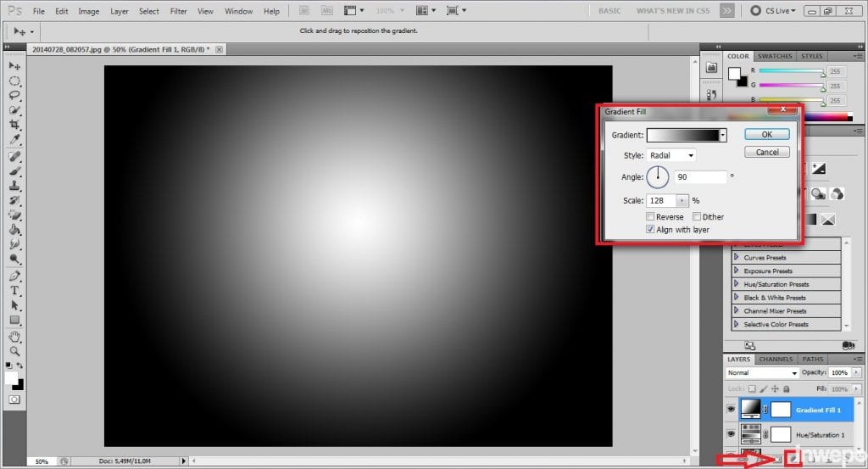This screenshot has width=868, height=469.
Task: Click OK in Gradient Fill dialog
Action: 766,134
